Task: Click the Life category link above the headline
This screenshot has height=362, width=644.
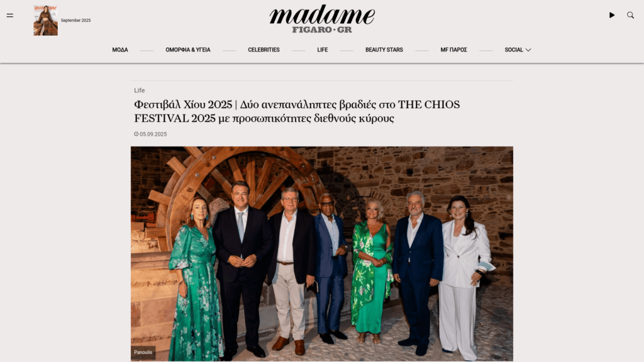Action: point(139,90)
